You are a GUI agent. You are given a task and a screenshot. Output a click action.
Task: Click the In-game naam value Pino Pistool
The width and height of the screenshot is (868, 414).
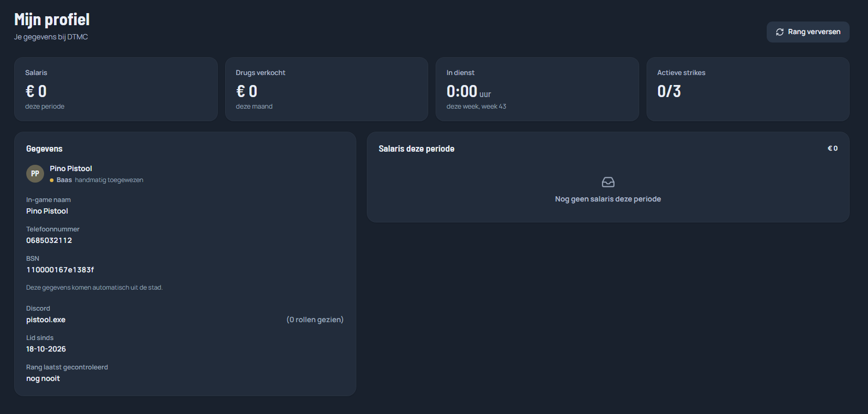click(47, 211)
